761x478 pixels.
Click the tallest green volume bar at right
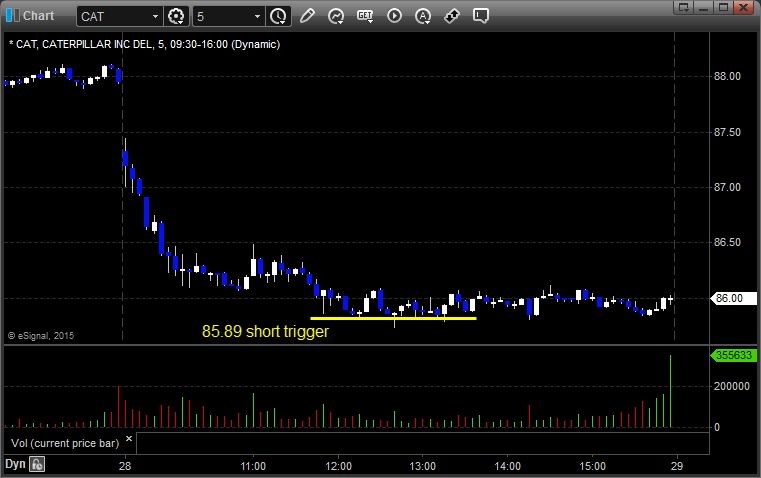click(671, 391)
